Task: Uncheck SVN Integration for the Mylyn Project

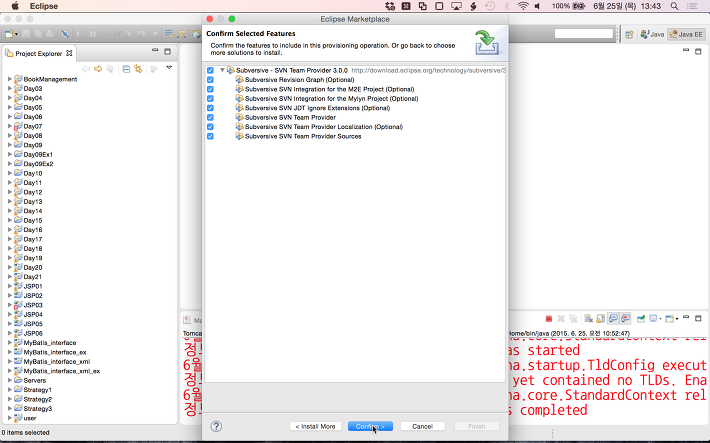Action: tap(210, 98)
